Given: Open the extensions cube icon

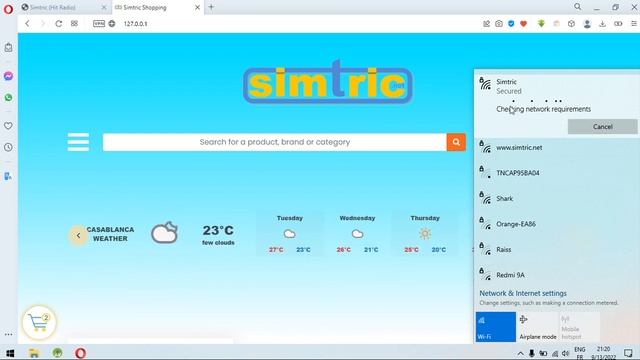Looking at the screenshot, I should point(571,24).
